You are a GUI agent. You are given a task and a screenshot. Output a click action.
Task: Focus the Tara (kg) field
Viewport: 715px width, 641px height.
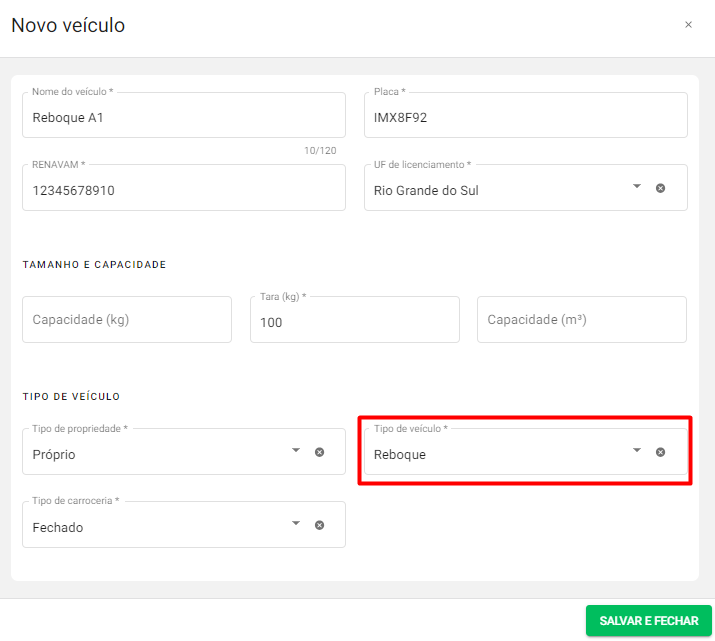(354, 322)
